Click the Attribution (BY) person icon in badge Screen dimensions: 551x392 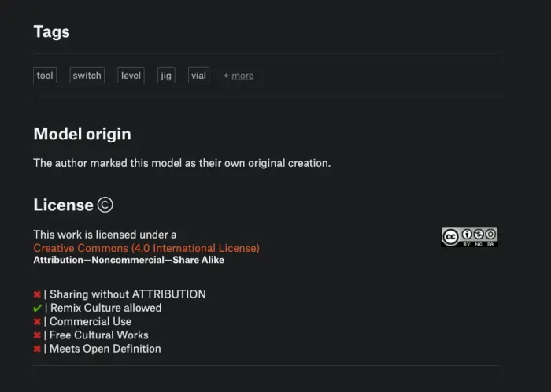click(467, 235)
